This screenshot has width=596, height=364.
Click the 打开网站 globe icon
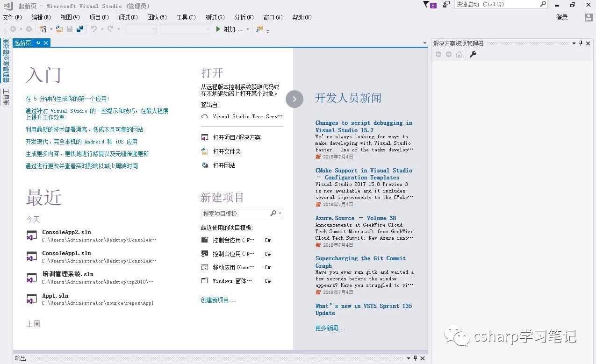(205, 165)
